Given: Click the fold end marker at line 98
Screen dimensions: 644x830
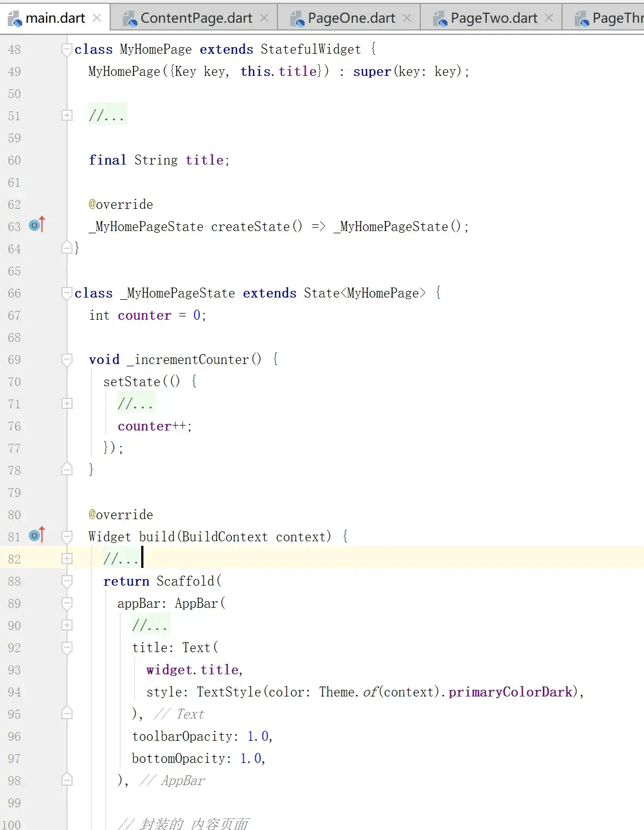Looking at the screenshot, I should (67, 780).
